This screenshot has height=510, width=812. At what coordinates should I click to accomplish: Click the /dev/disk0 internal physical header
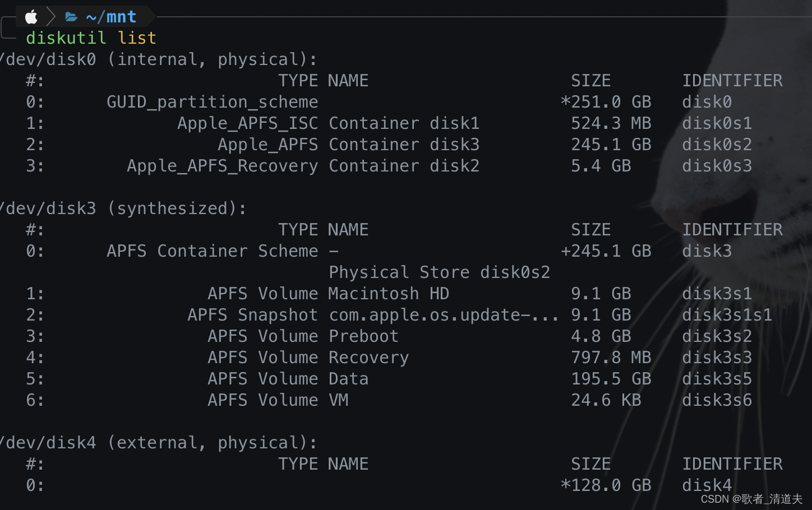[159, 59]
